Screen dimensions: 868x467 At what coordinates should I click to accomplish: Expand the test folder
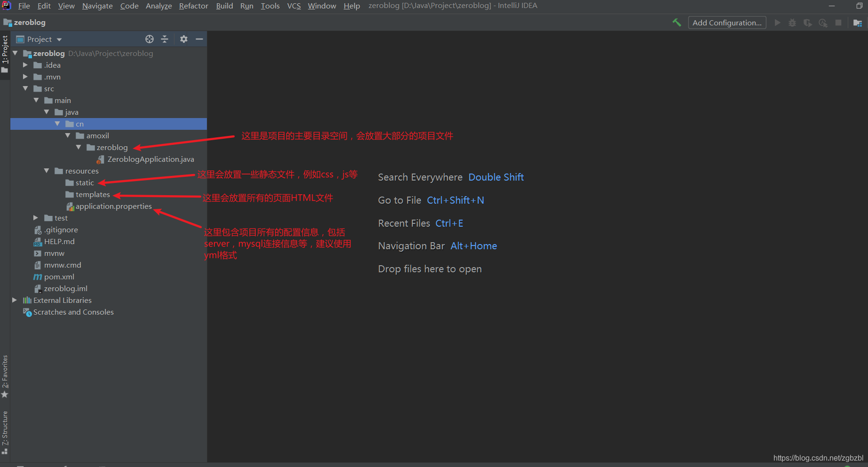(x=36, y=218)
